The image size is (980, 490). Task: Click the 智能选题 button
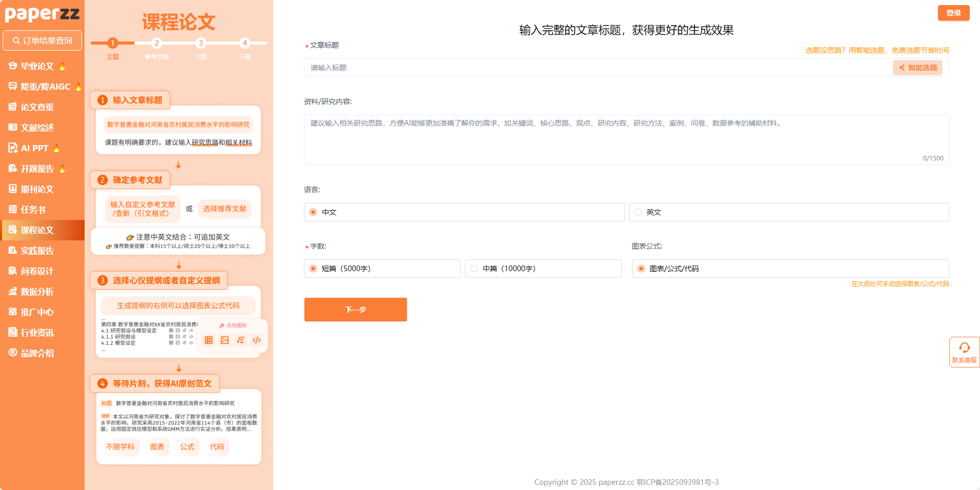[917, 68]
